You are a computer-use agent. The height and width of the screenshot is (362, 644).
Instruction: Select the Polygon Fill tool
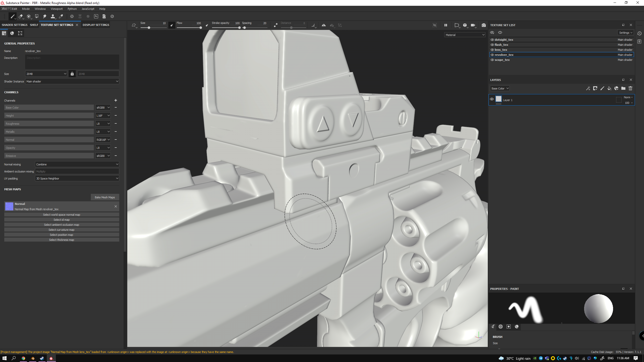(x=37, y=17)
